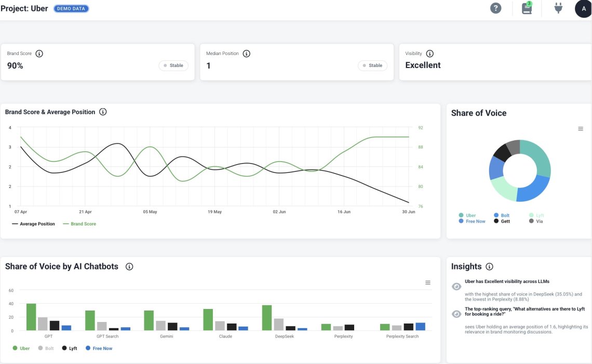
Task: Click the Visibility info icon
Action: pyautogui.click(x=429, y=53)
